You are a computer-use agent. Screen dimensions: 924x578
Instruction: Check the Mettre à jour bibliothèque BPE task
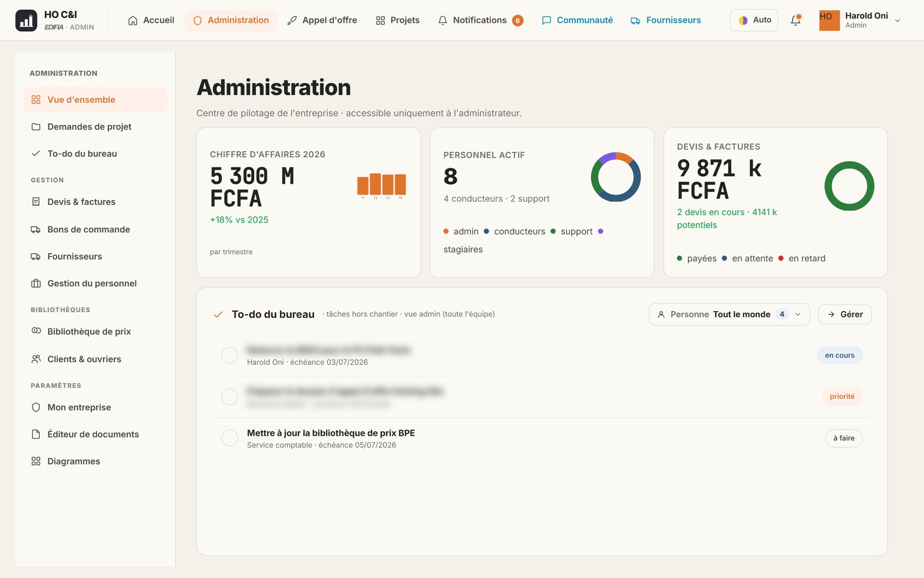(230, 438)
